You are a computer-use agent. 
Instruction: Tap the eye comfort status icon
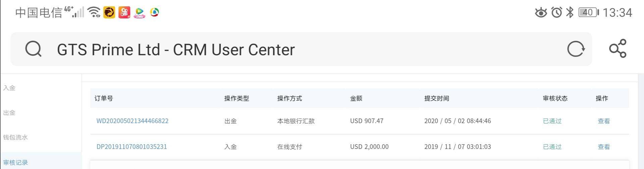541,13
